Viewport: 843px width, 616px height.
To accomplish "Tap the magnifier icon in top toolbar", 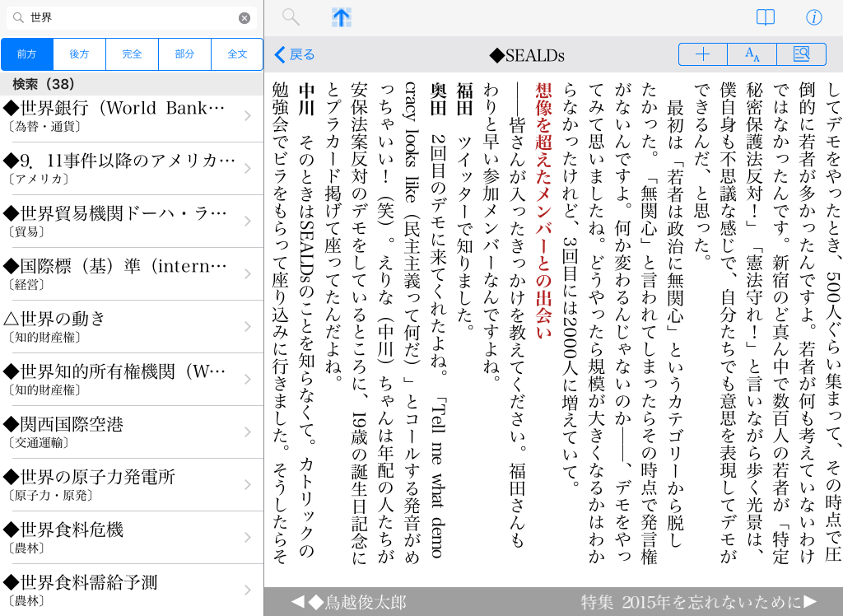I will [291, 17].
